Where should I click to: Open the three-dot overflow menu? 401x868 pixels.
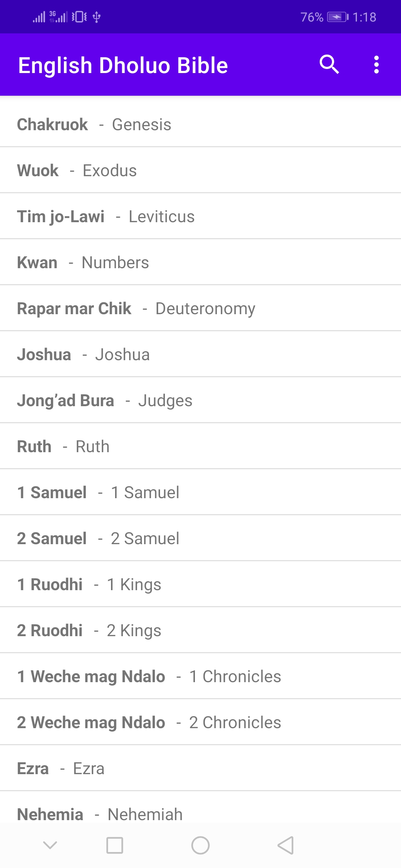(376, 65)
